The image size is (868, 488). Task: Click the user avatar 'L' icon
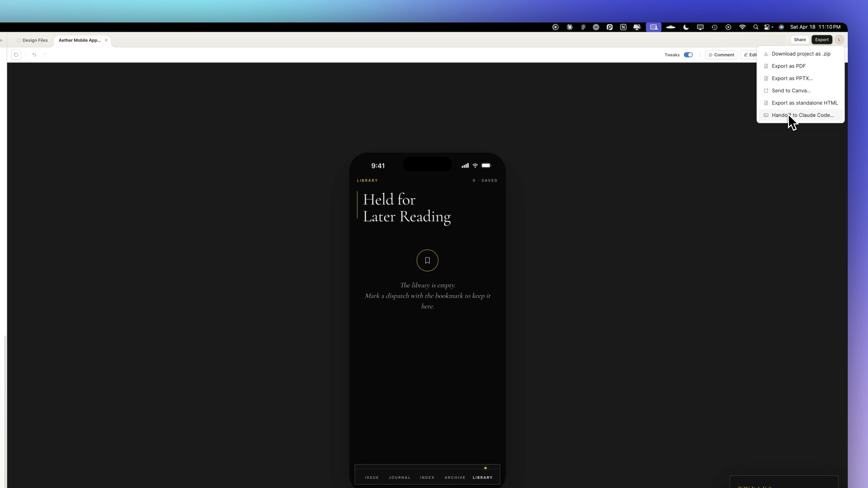coord(839,40)
